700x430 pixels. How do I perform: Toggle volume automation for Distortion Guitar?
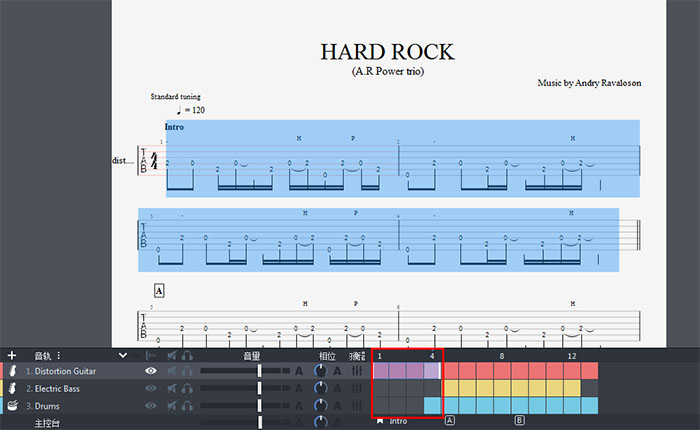pyautogui.click(x=298, y=371)
